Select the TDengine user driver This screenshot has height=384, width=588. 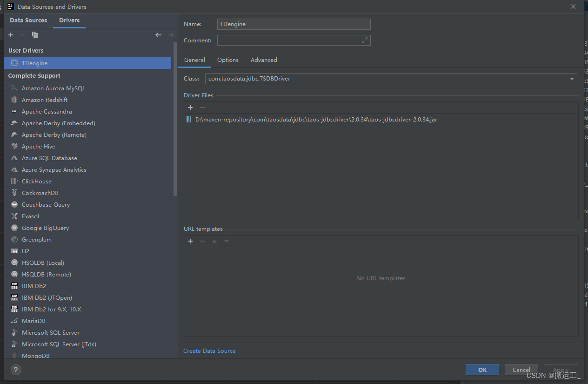(87, 63)
